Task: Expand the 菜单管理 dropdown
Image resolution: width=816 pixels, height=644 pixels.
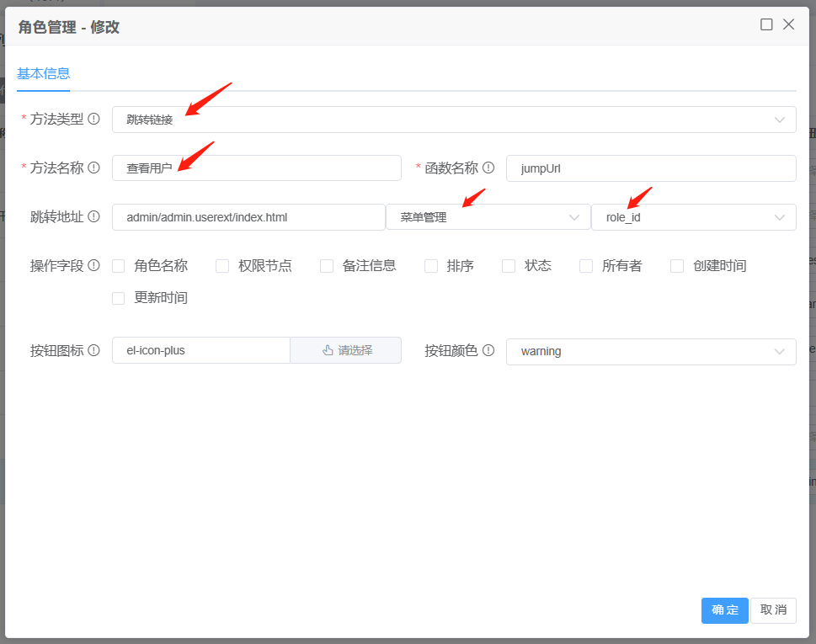Action: [488, 217]
